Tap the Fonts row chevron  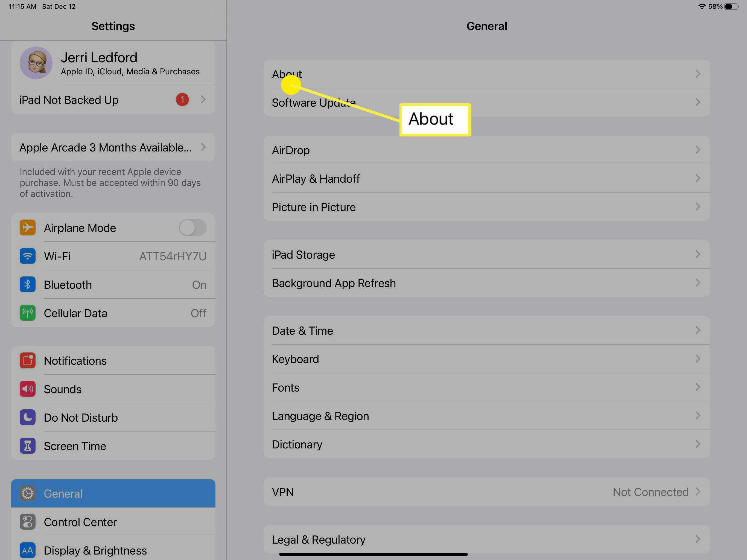pos(698,387)
